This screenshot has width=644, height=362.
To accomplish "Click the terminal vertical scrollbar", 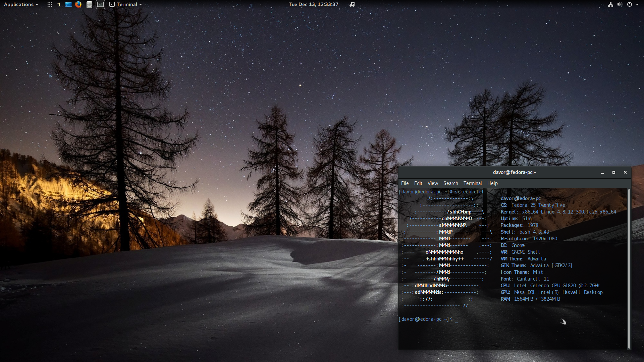I will tap(629, 268).
